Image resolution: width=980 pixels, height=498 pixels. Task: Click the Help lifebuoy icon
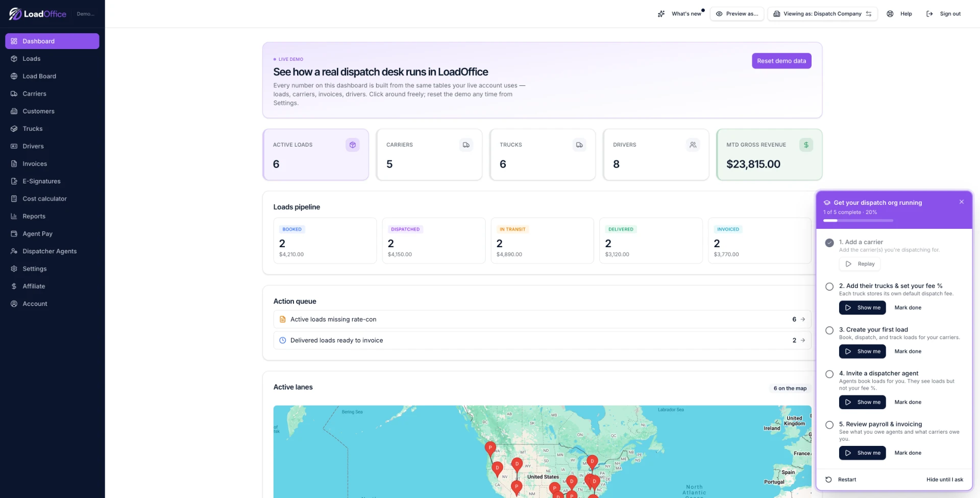[890, 14]
